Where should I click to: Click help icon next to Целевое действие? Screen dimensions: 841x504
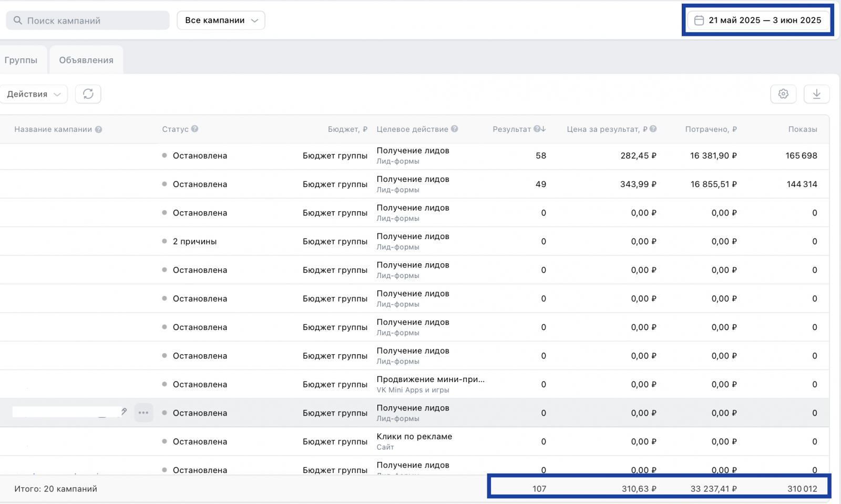click(x=455, y=129)
